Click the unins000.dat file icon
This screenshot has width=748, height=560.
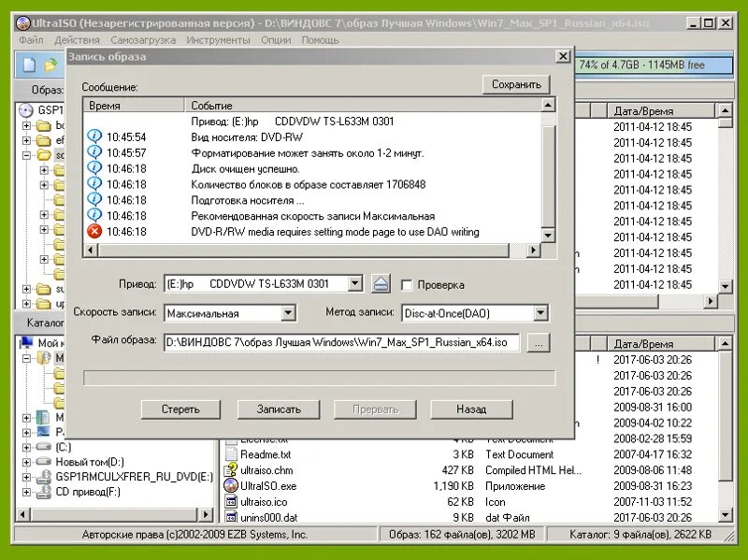231,517
